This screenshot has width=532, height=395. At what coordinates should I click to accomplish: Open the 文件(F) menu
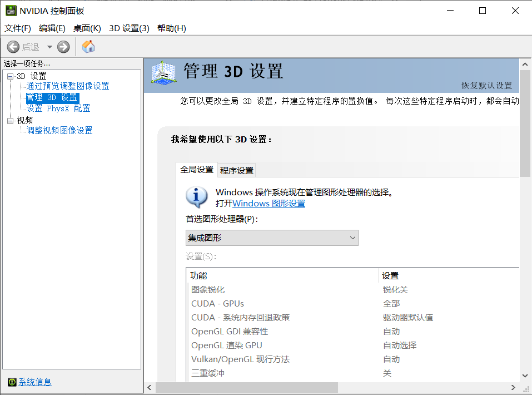[18, 28]
